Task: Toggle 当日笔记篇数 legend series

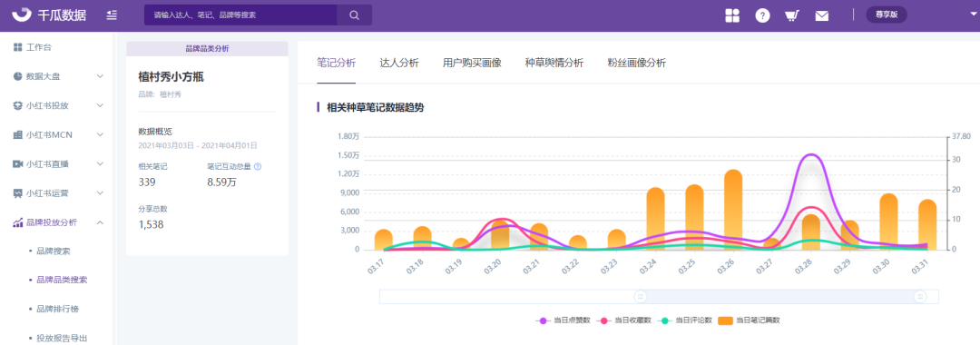Action: 749,320
